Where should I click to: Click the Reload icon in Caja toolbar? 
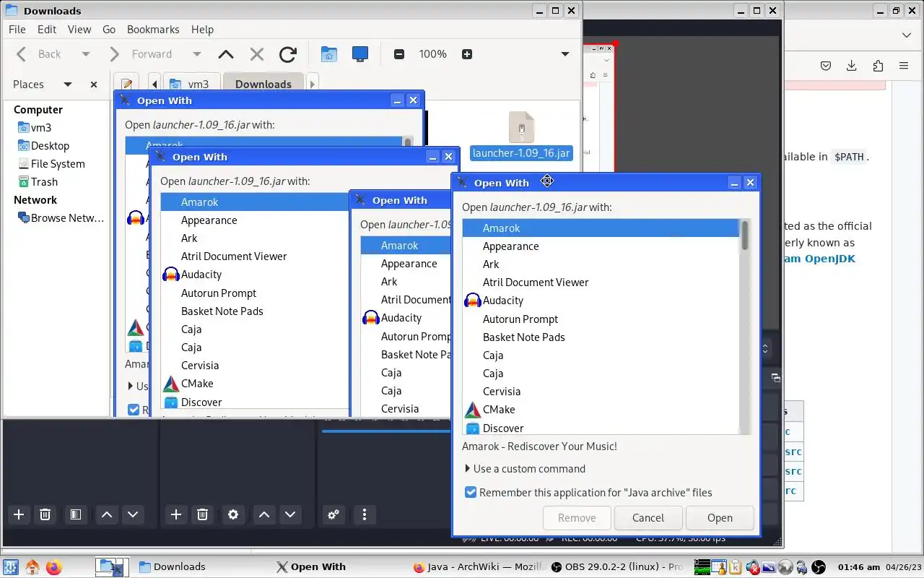point(288,54)
